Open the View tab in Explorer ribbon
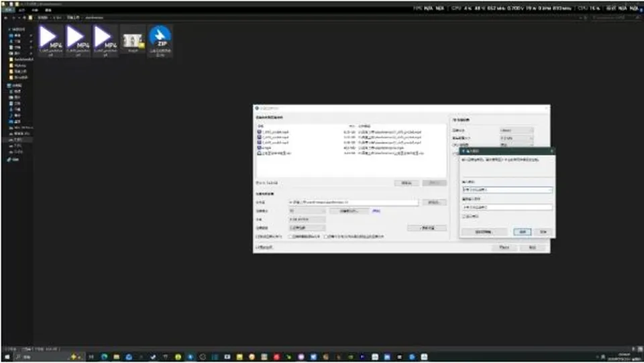This screenshot has width=644, height=363. [x=48, y=10]
